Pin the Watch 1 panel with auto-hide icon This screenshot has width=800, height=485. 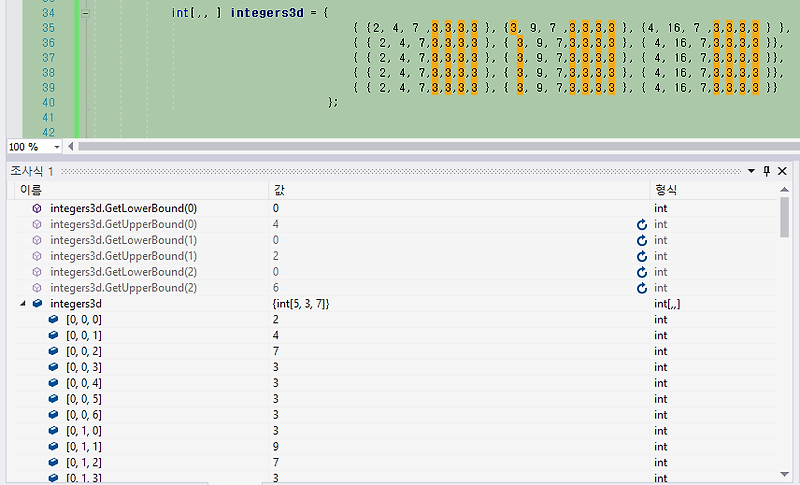[x=766, y=171]
